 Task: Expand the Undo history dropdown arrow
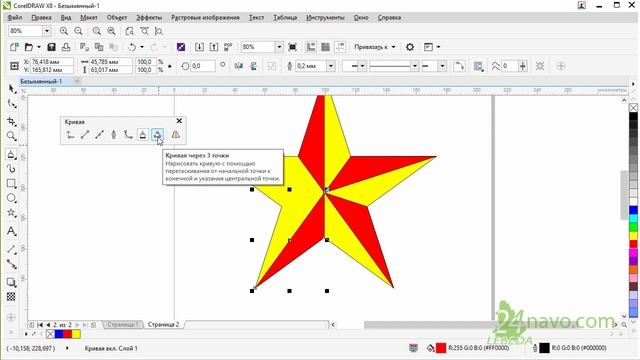142,47
